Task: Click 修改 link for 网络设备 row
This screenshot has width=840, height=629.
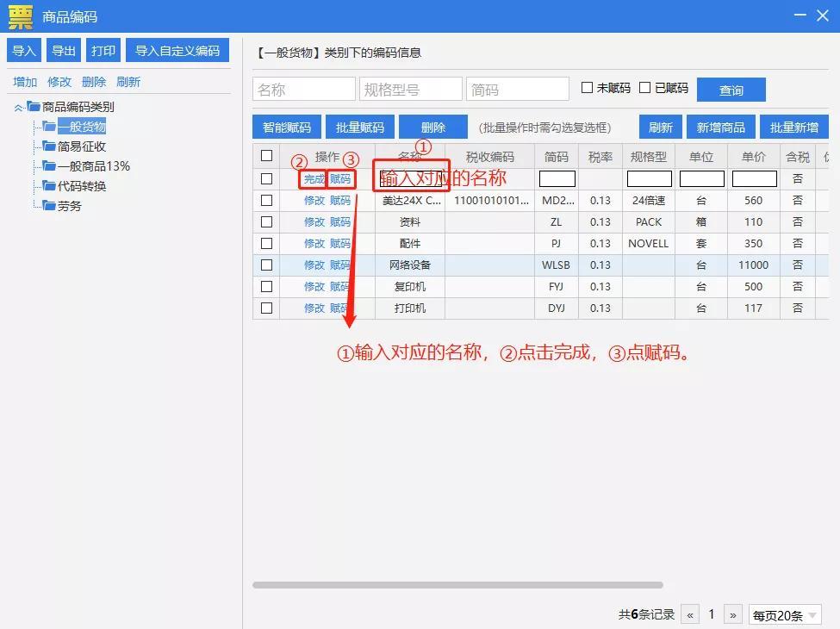Action: pos(314,265)
